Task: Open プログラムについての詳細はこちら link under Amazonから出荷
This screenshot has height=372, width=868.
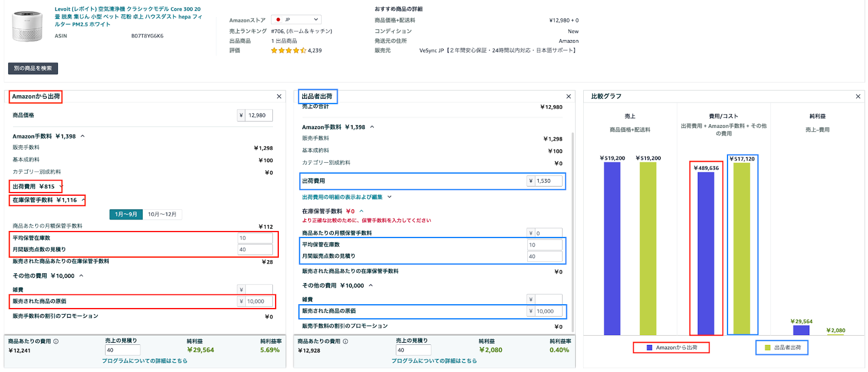Action: (x=145, y=361)
